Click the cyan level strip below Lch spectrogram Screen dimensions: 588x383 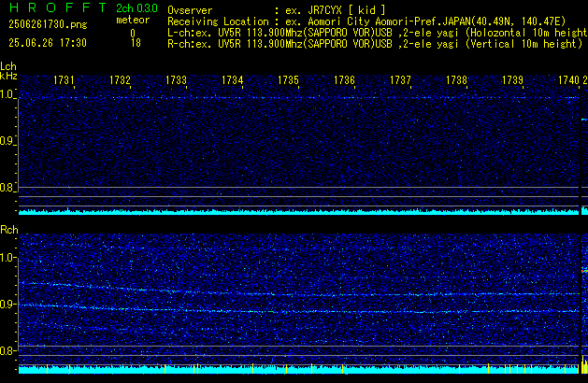coord(298,212)
